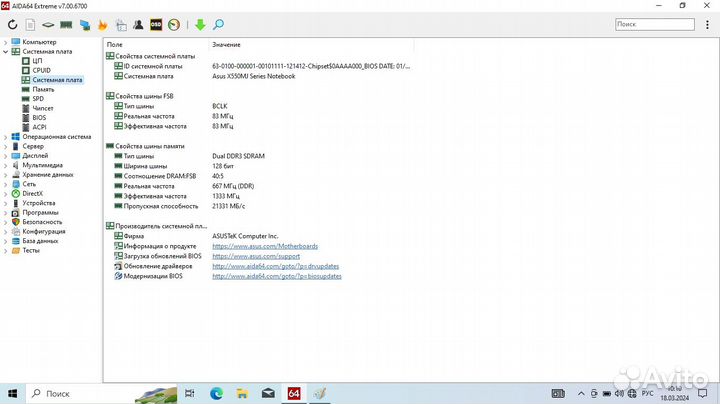720x404 pixels.
Task: Select ACPI in the tree
Action: click(x=39, y=127)
